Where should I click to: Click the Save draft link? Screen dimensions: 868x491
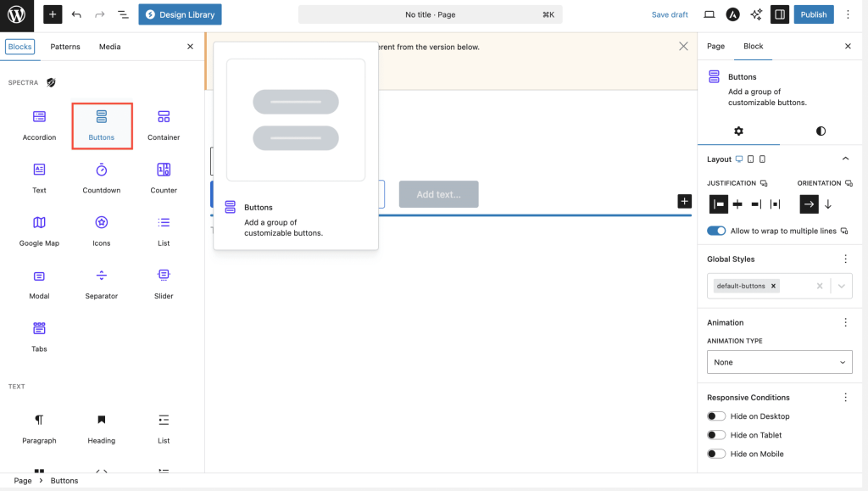(670, 14)
